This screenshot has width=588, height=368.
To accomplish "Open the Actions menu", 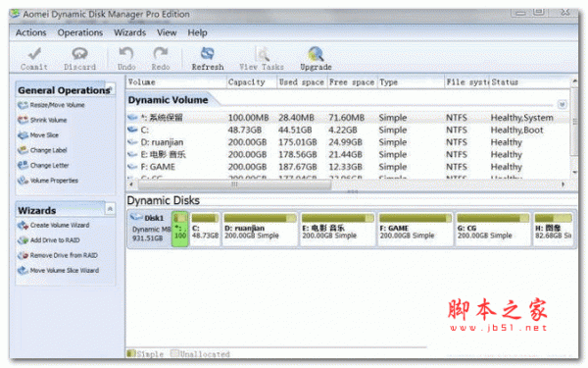I will [x=30, y=32].
